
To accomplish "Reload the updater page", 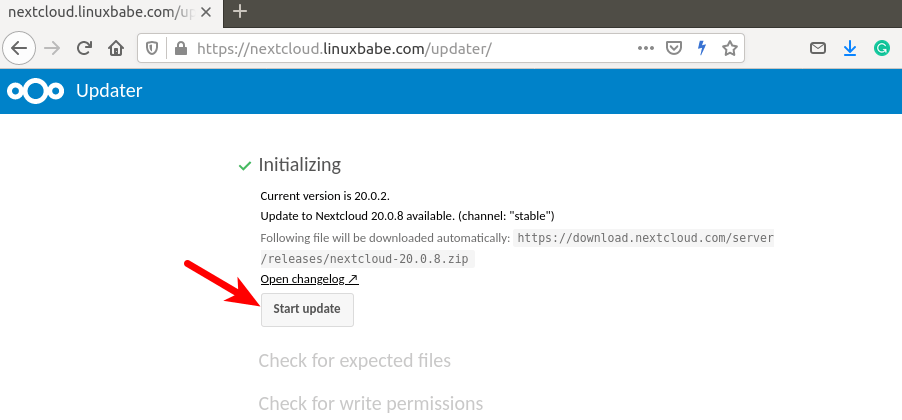I will tap(84, 48).
